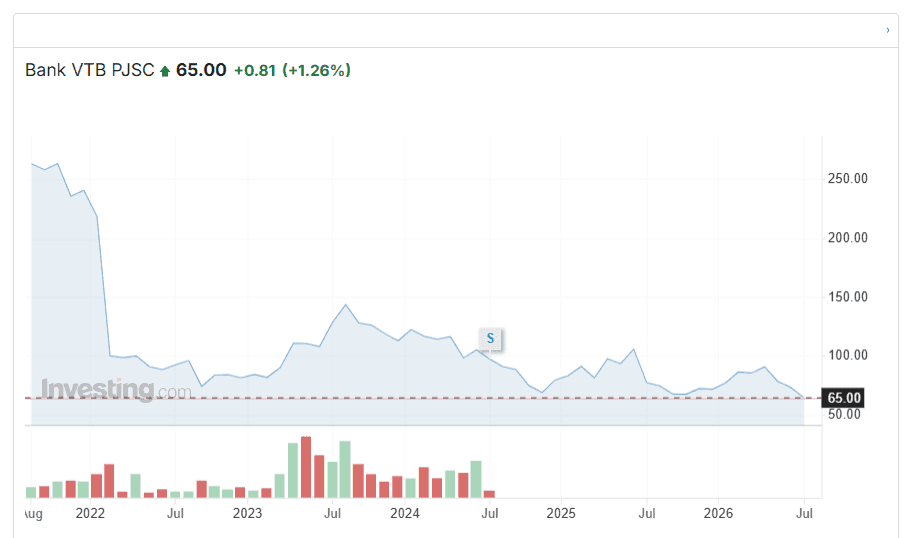Screen dimensions: 906x538
Task: Click the 2025 label on time axis
Action: point(561,513)
